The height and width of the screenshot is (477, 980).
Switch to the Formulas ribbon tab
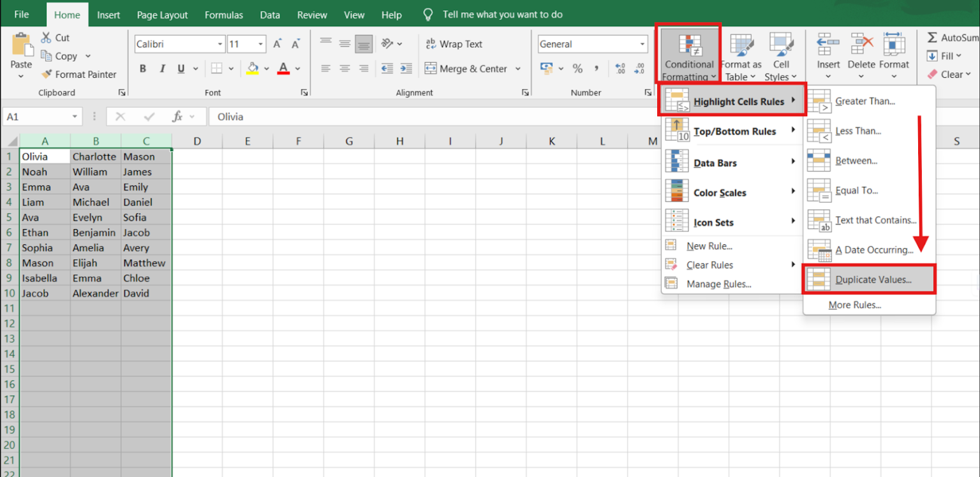pyautogui.click(x=223, y=14)
